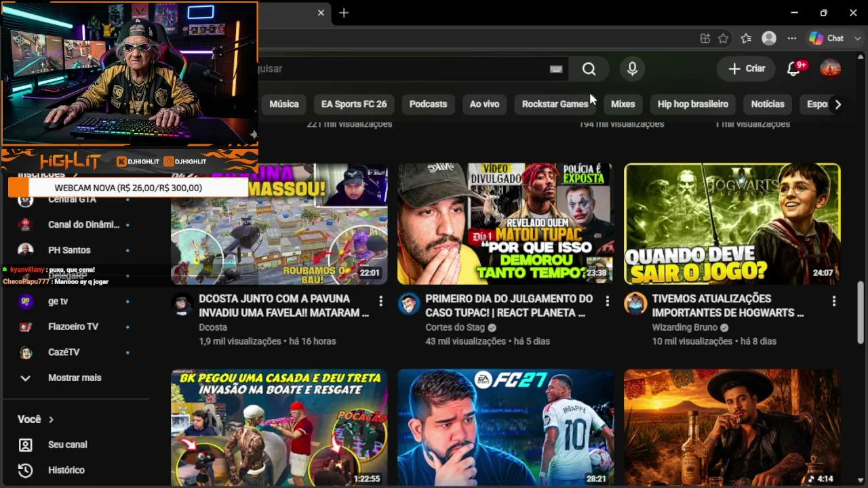Go to the Dcosta channel name link
This screenshot has height=488, width=868.
[213, 327]
